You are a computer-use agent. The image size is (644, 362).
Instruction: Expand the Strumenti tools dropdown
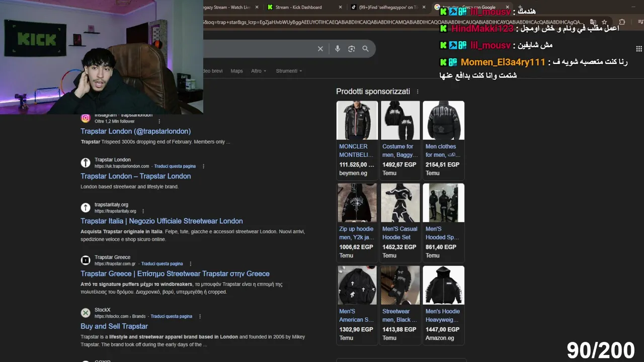(289, 71)
